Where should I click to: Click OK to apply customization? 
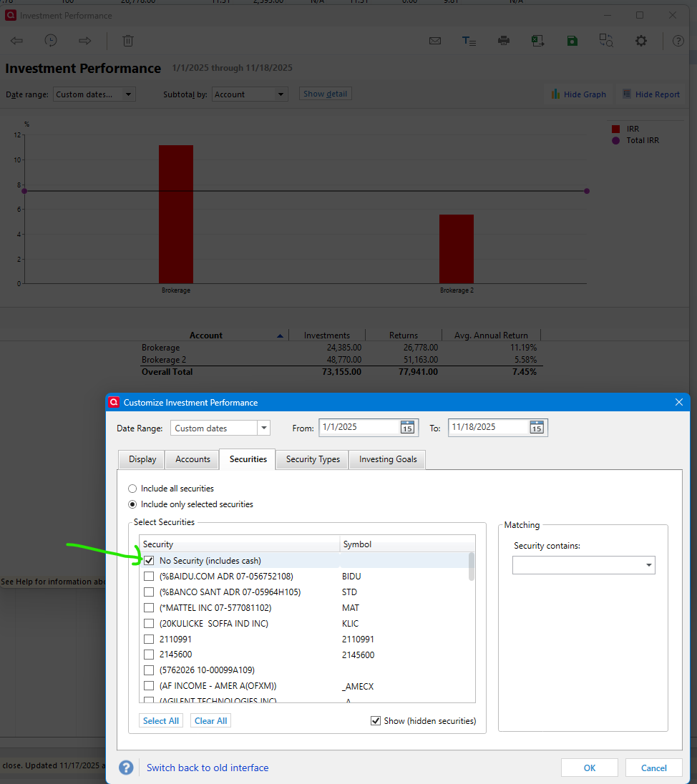pos(590,768)
